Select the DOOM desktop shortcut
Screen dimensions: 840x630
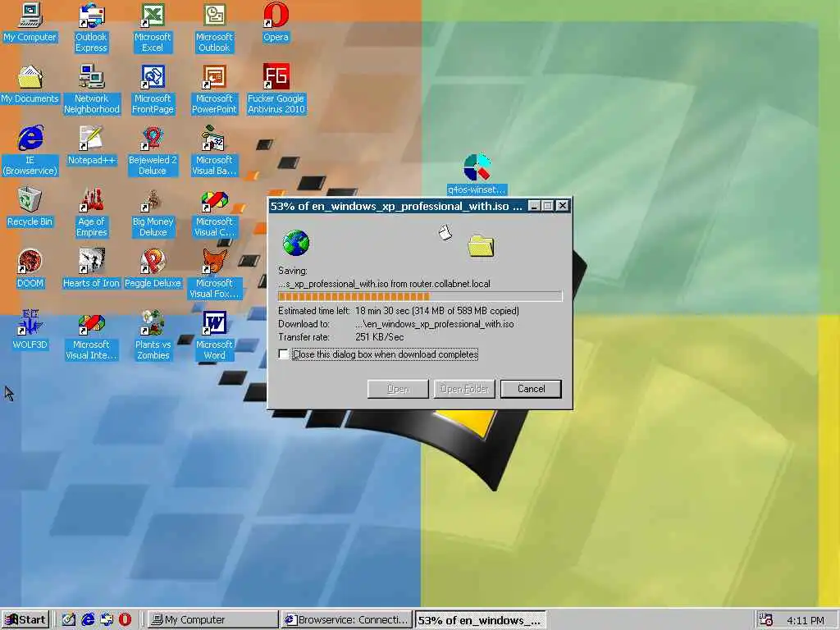(x=30, y=269)
